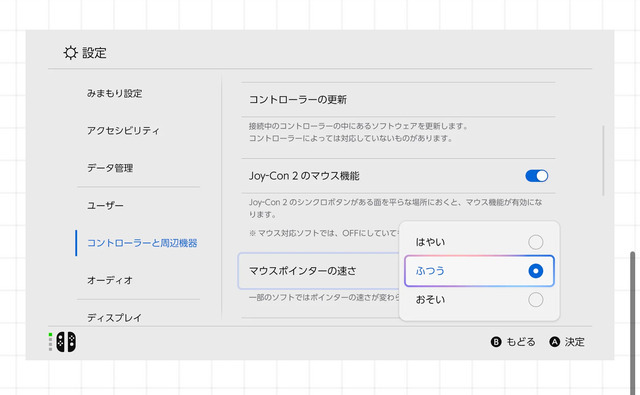Click the Joy-Con 2 のマウス機能 label
The width and height of the screenshot is (640, 395).
tap(304, 176)
